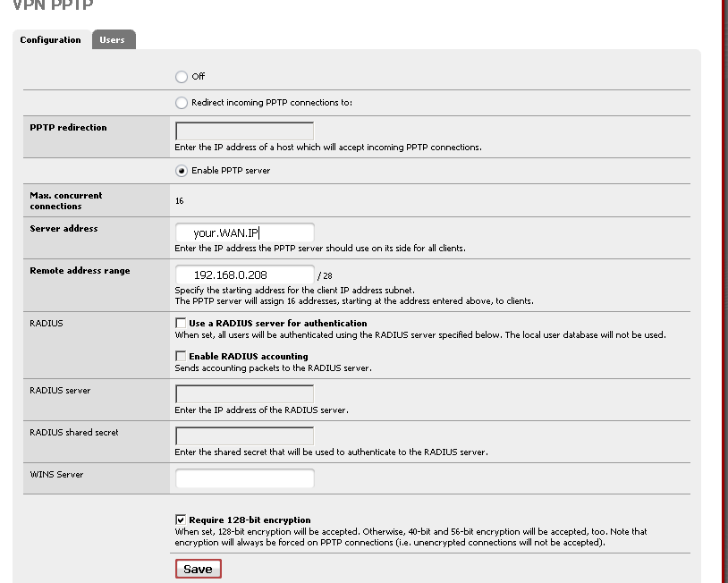The height and width of the screenshot is (583, 728).
Task: Click the PPTP redirection IP input box
Action: [x=244, y=131]
